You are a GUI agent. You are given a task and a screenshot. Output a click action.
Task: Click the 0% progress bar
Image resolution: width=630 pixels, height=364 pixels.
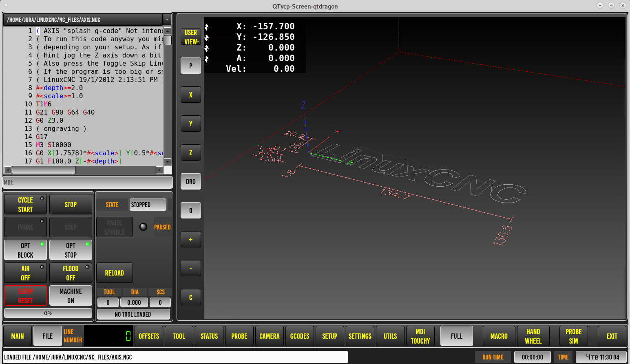(x=48, y=313)
